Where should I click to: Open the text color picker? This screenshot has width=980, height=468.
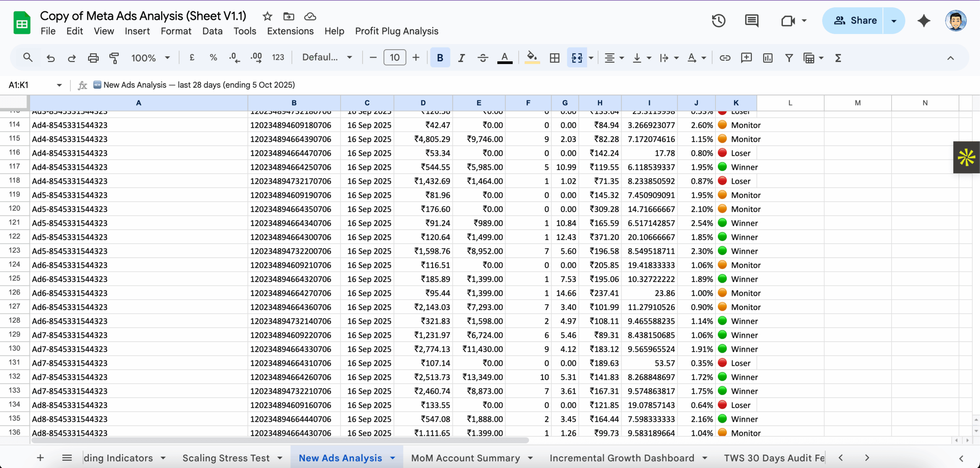click(505, 57)
